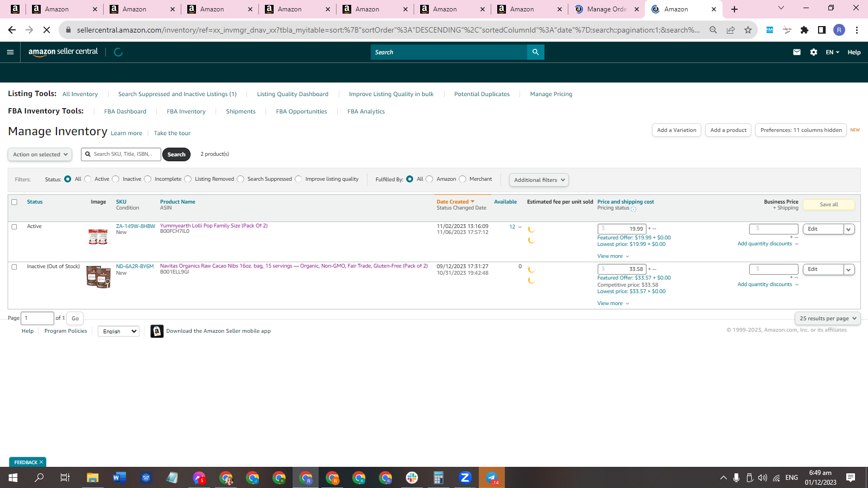
Task: Open the Chrome profile avatar R
Action: [x=839, y=30]
